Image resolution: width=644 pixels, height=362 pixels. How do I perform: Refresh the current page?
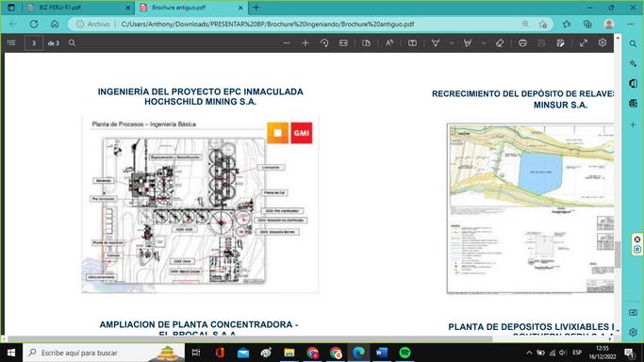point(34,25)
